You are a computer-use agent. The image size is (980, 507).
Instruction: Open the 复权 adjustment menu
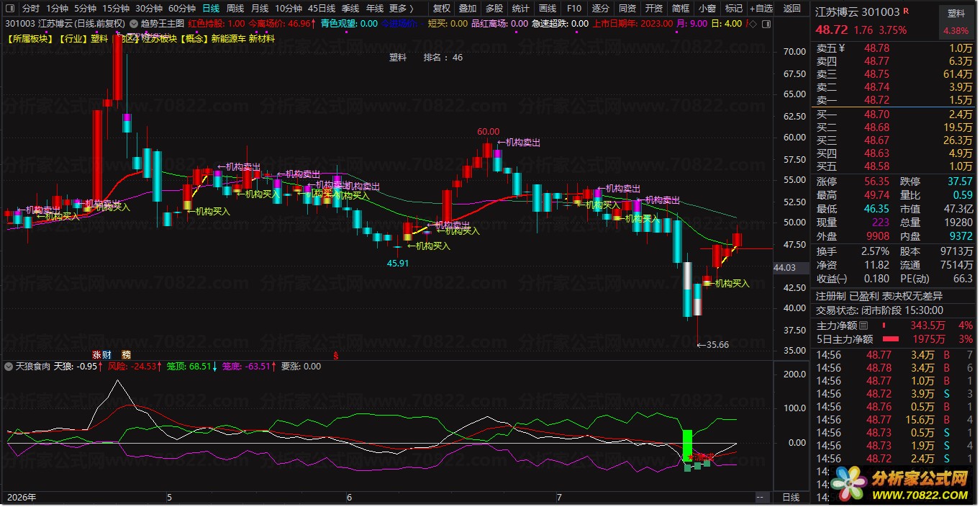442,9
